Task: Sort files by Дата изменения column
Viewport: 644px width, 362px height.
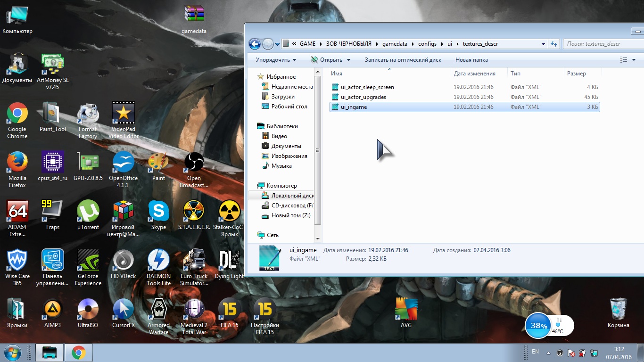Action: coord(479,74)
